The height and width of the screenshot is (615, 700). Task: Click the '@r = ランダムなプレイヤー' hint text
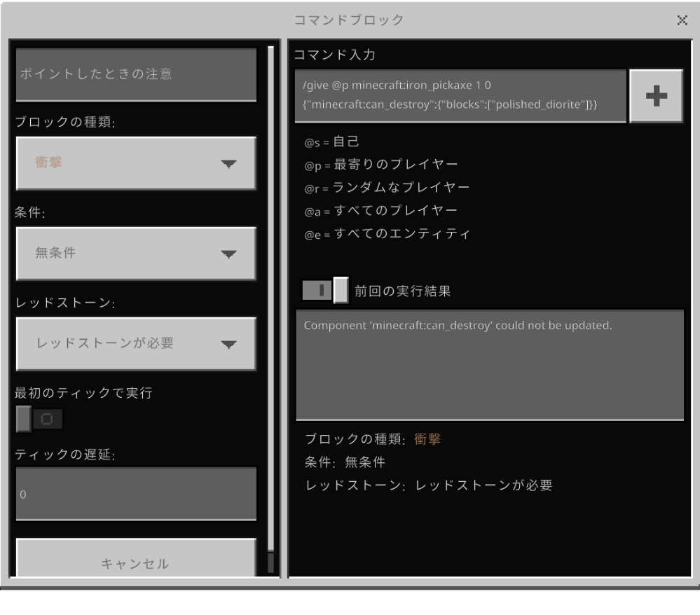tap(387, 188)
